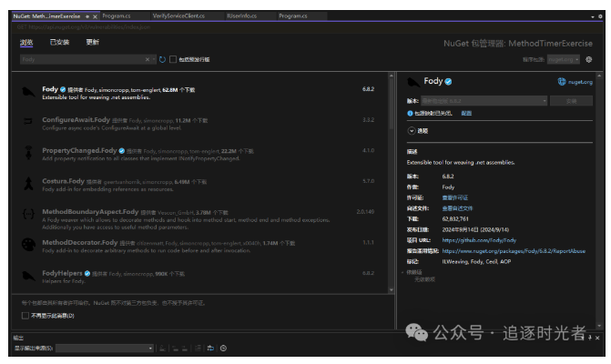
Task: Switch to the Installed tab
Action: (59, 42)
